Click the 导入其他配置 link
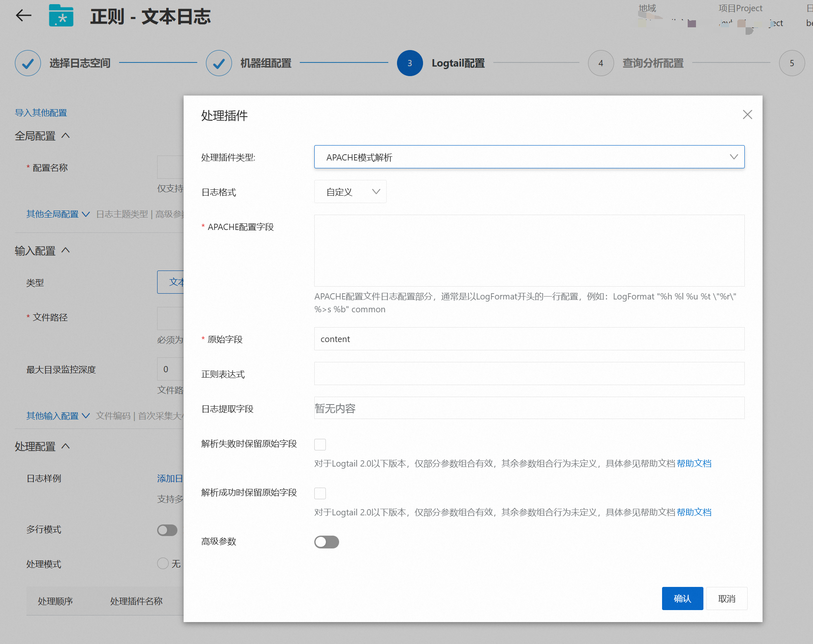The width and height of the screenshot is (813, 644). click(41, 113)
